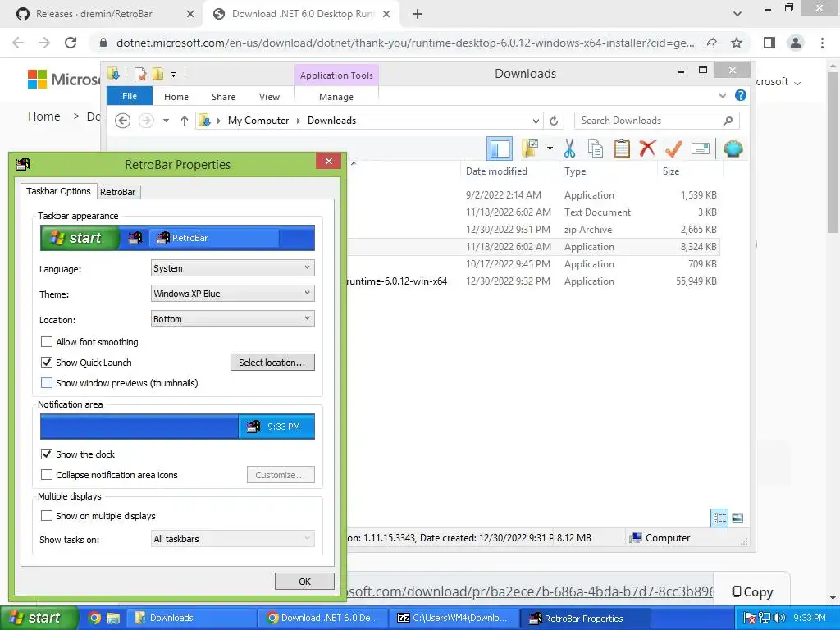Toggle the preview pane layout icon
The width and height of the screenshot is (840, 630).
500,148
